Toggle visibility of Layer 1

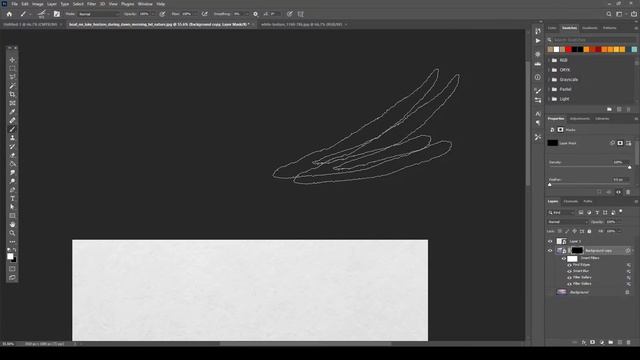(550, 241)
